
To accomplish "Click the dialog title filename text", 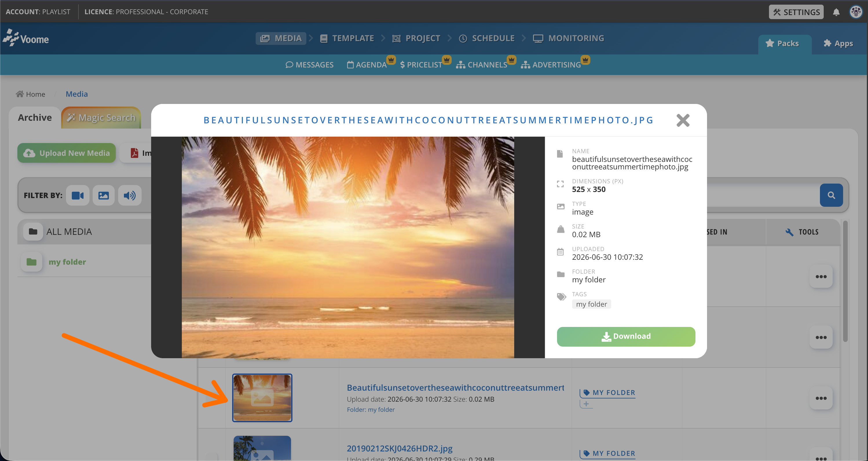I will click(x=428, y=120).
